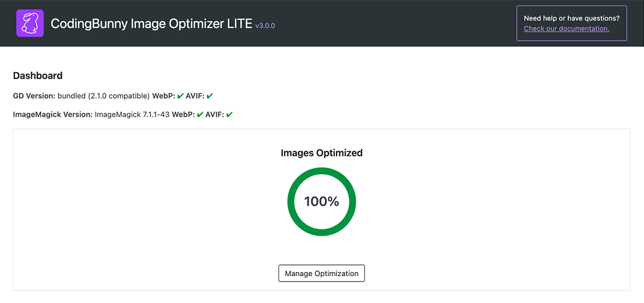Viewport: 644px width, 303px height.
Task: Click the 'Images Optimized' heading
Action: click(321, 153)
